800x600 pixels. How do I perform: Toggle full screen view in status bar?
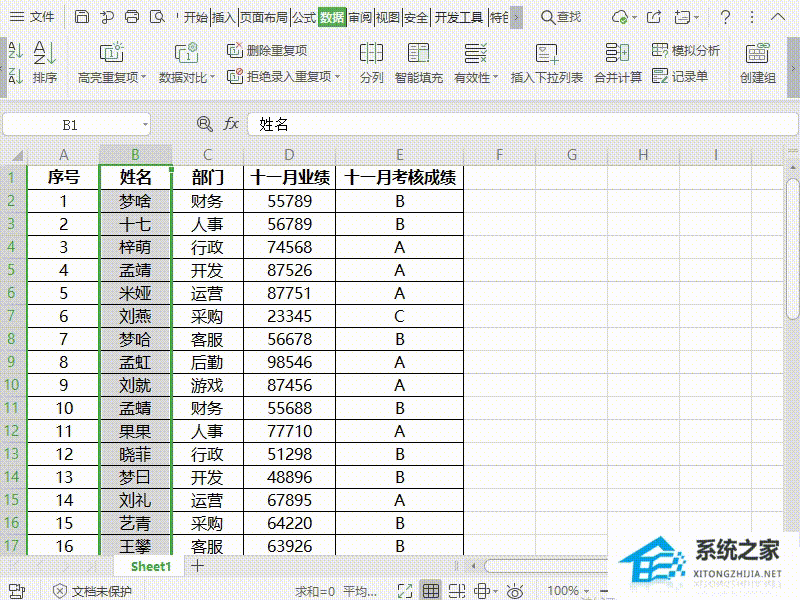click(x=404, y=590)
